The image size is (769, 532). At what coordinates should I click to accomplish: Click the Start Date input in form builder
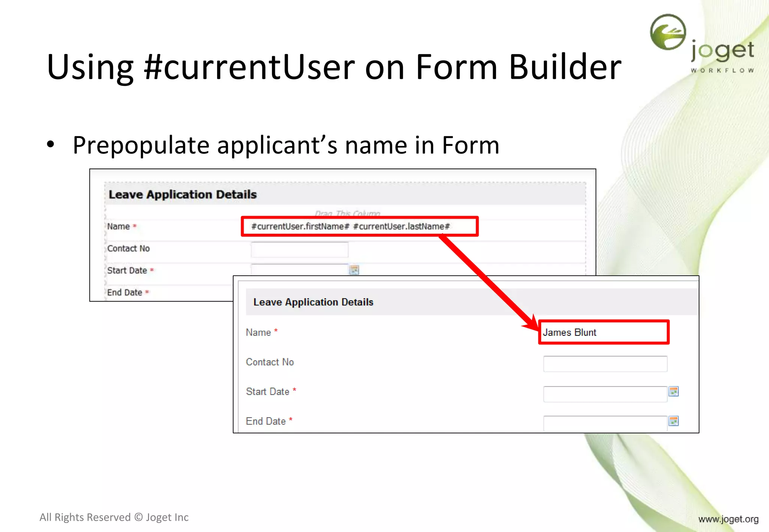pyautogui.click(x=299, y=269)
